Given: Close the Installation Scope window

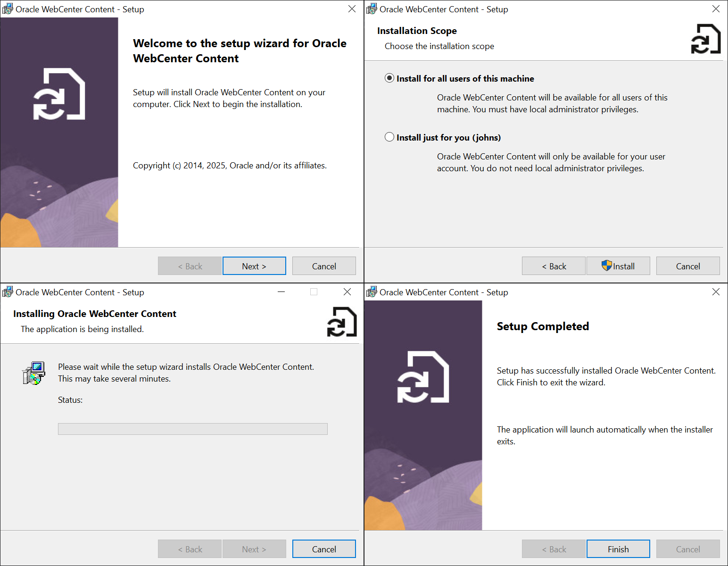Looking at the screenshot, I should pyautogui.click(x=716, y=9).
